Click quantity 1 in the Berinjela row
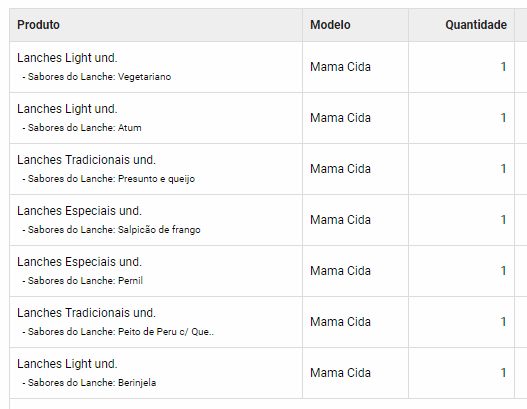 (503, 373)
